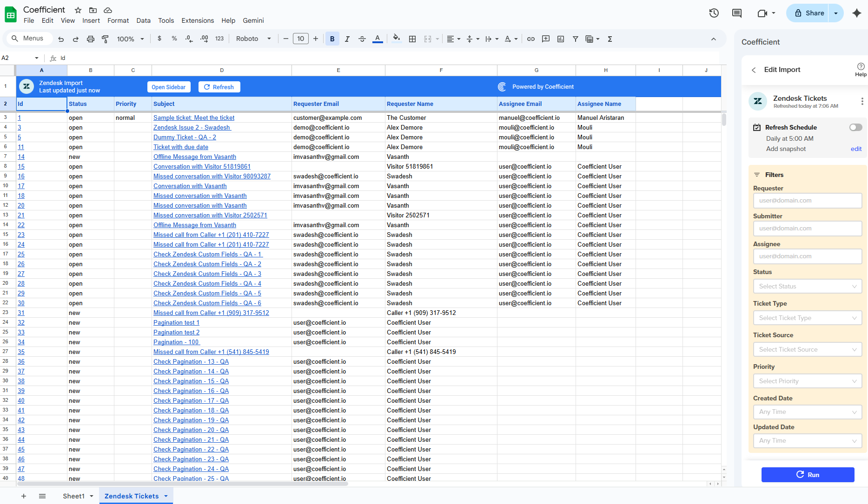Toggle italic formatting button
Screen dimensions: 868x504
click(347, 39)
